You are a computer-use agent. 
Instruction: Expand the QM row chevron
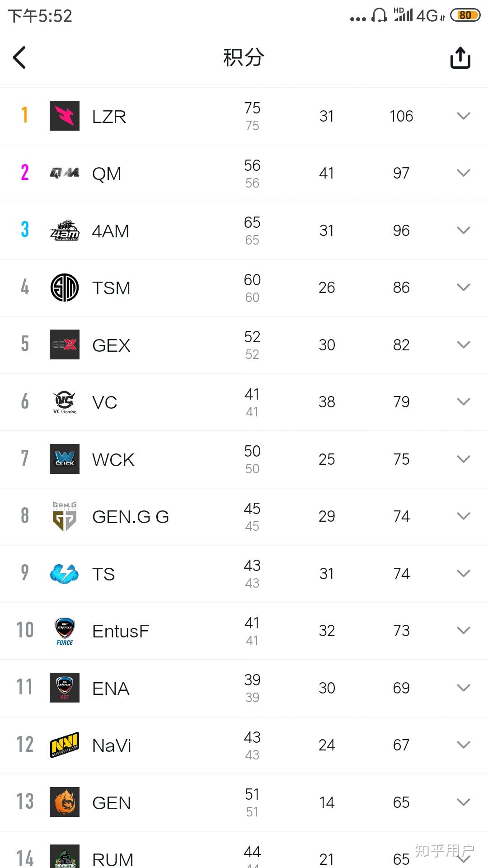pos(463,173)
